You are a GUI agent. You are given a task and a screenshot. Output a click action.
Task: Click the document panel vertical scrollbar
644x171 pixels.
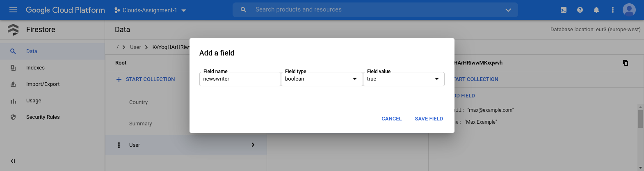pyautogui.click(x=640, y=119)
